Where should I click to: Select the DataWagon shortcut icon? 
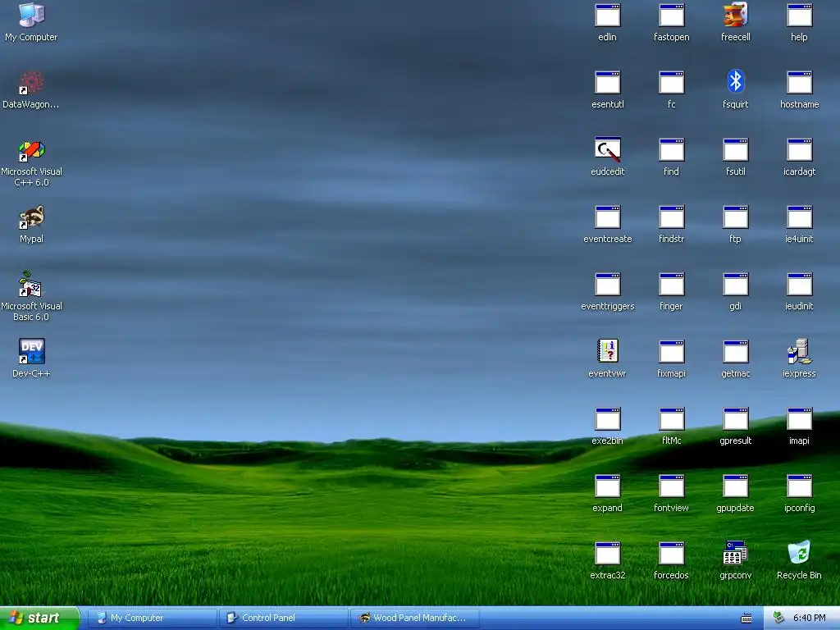pyautogui.click(x=32, y=83)
